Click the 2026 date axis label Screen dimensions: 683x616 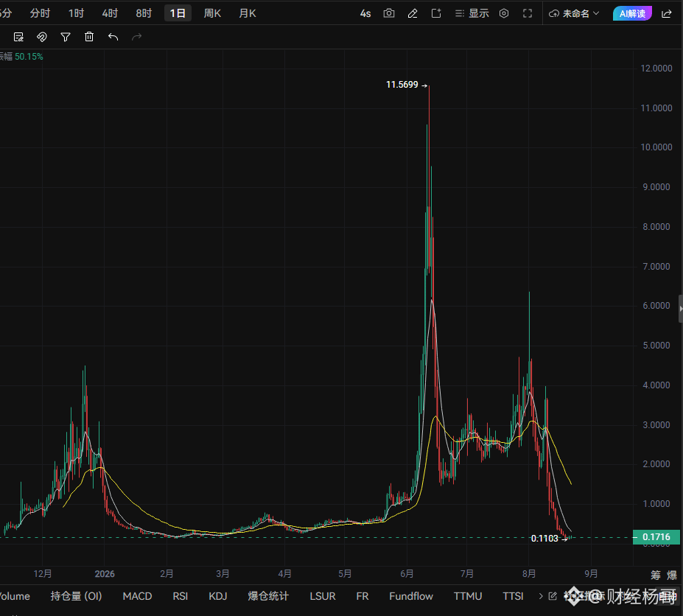[105, 574]
